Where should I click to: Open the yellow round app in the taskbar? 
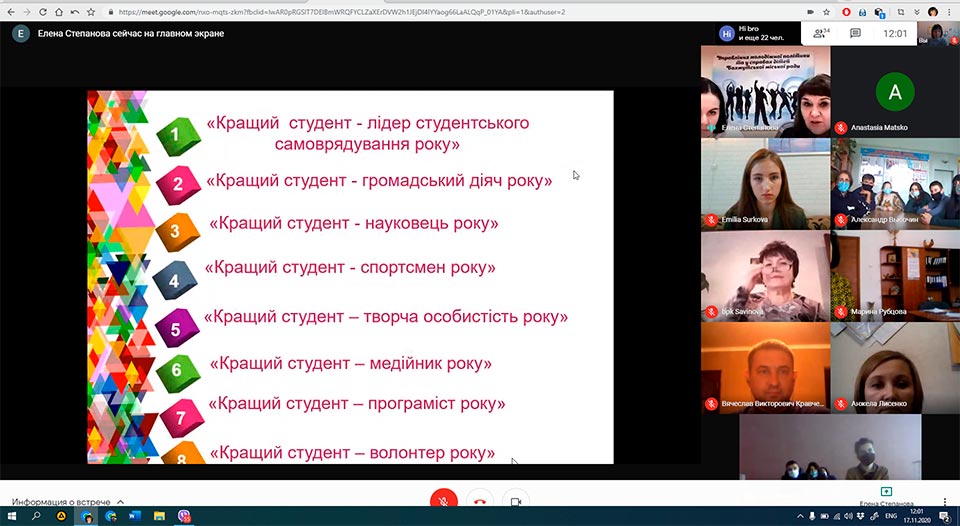61,517
